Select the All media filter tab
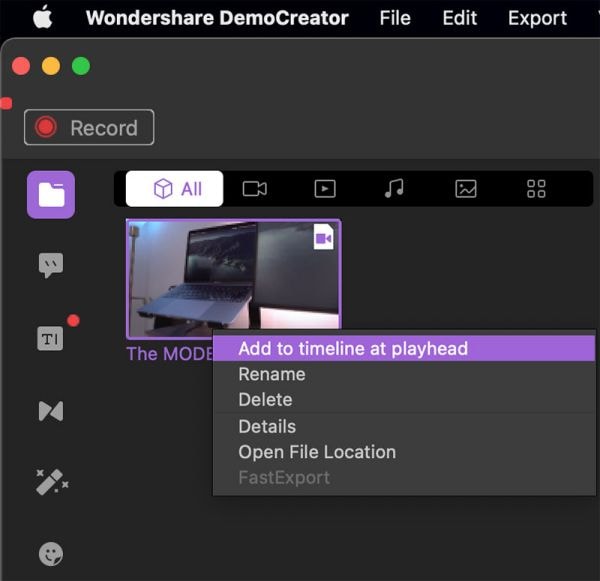600x581 pixels. pos(174,189)
